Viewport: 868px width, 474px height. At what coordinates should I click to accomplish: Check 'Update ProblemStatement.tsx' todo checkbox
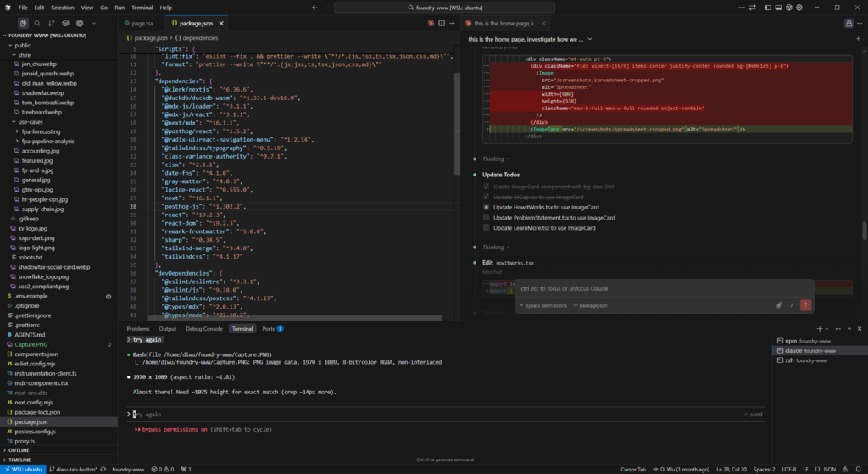click(x=486, y=217)
